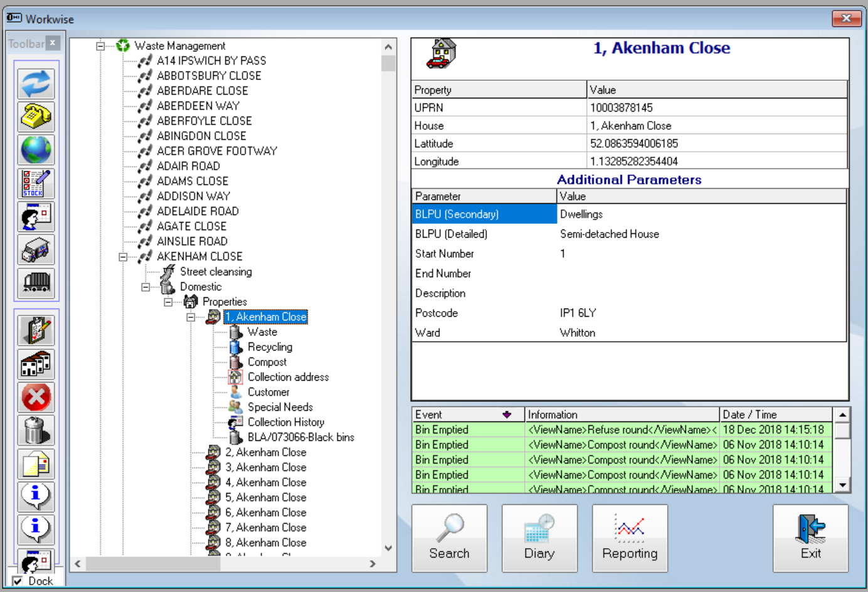Collapse the 1, Akenham Close property node

(191, 317)
